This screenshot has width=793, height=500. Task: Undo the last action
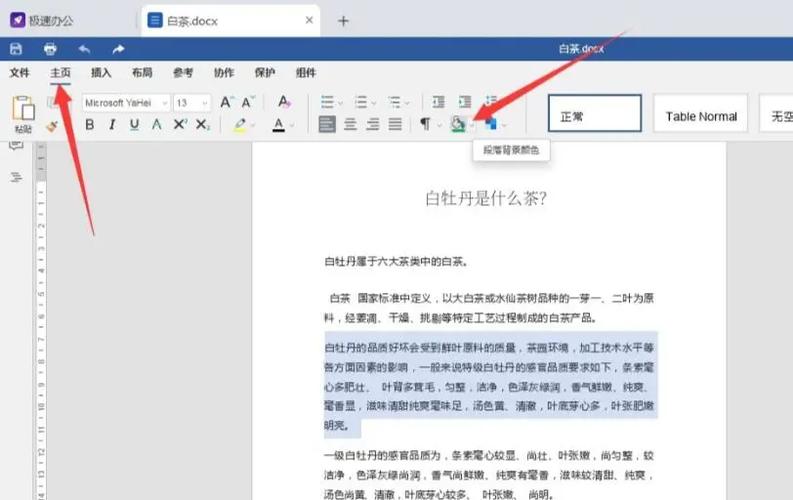pyautogui.click(x=84, y=49)
